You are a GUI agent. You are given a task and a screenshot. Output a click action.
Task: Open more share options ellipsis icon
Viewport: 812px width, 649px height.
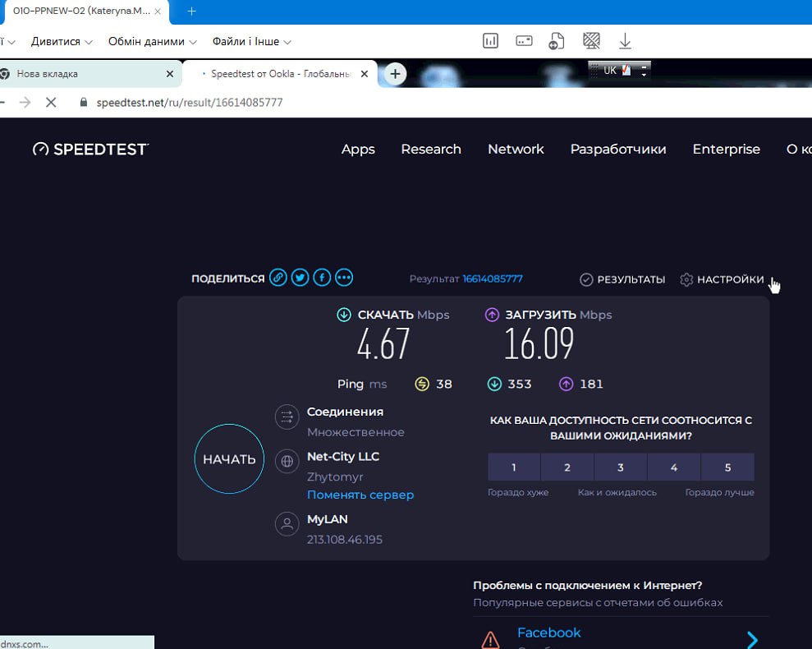(x=344, y=278)
